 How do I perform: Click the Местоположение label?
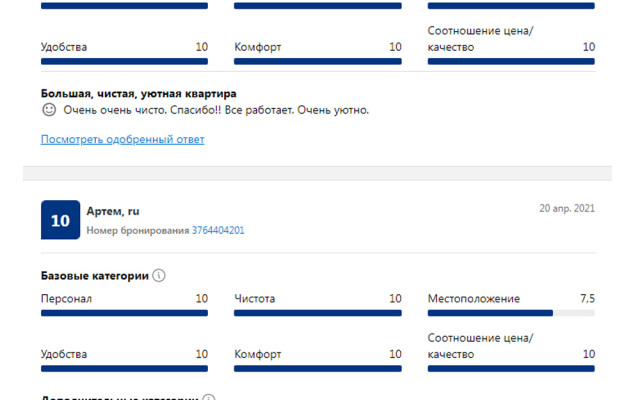click(x=473, y=299)
